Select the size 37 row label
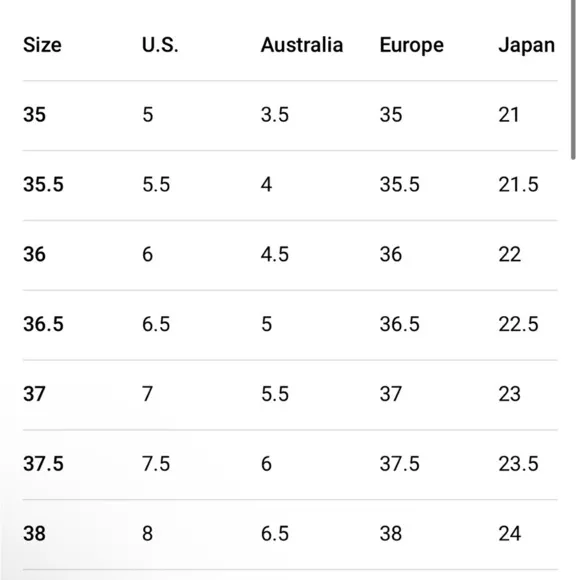Viewport: 580px width, 580px height. 34,394
